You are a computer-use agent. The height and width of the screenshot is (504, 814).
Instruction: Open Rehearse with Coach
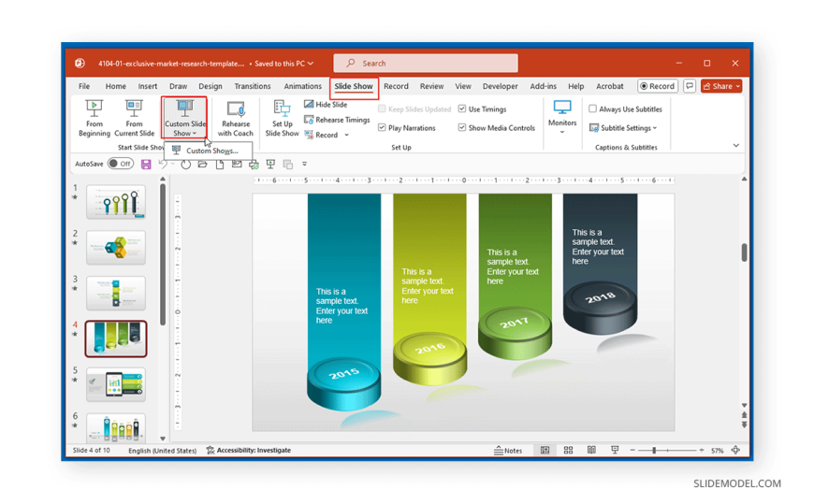click(235, 119)
